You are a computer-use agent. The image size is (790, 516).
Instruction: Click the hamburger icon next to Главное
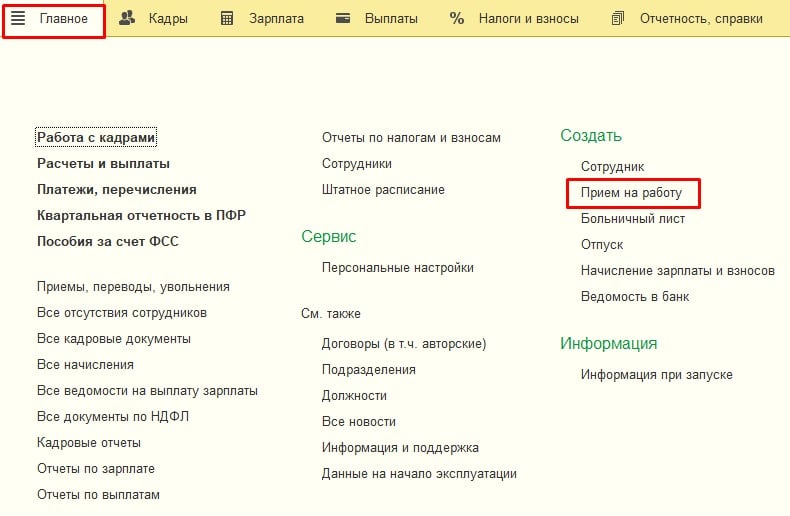click(x=18, y=19)
